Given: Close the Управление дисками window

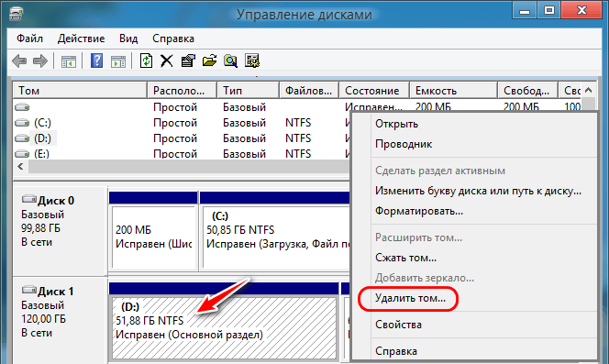Looking at the screenshot, I should click(581, 10).
